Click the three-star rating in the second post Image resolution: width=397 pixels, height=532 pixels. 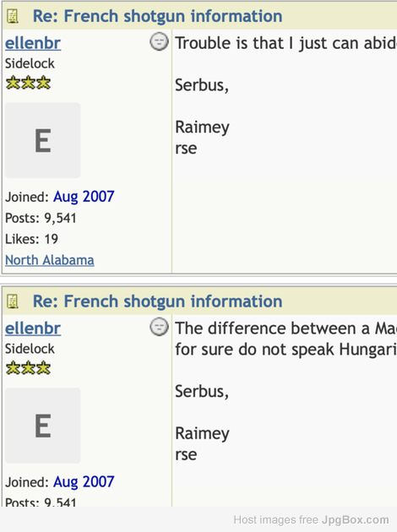pyautogui.click(x=28, y=368)
